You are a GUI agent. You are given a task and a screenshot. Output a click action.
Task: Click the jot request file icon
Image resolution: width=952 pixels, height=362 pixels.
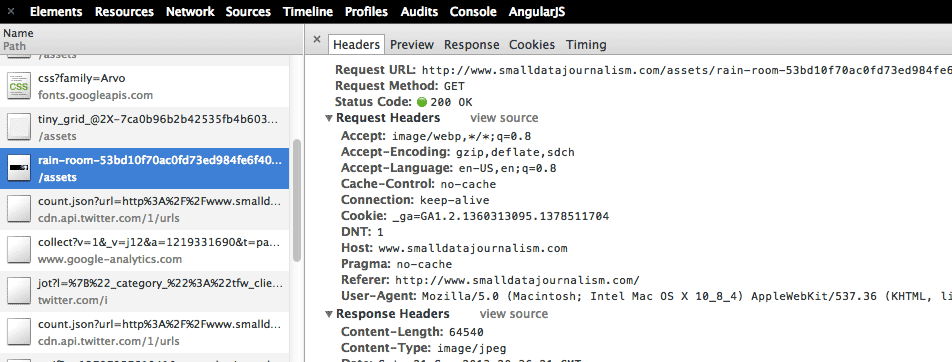18,292
